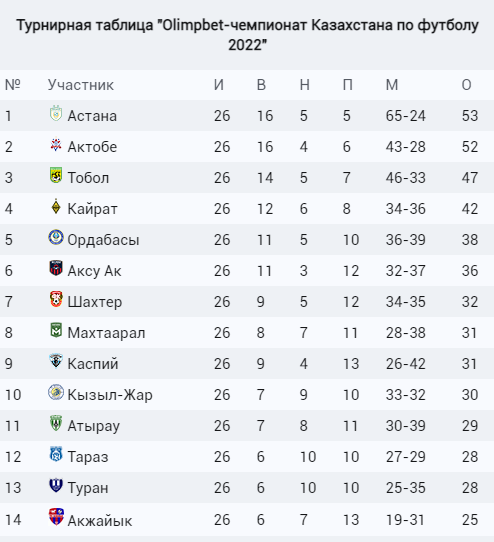Click the Аксу Ак shield icon
Screen dimensions: 494x542
click(x=56, y=268)
